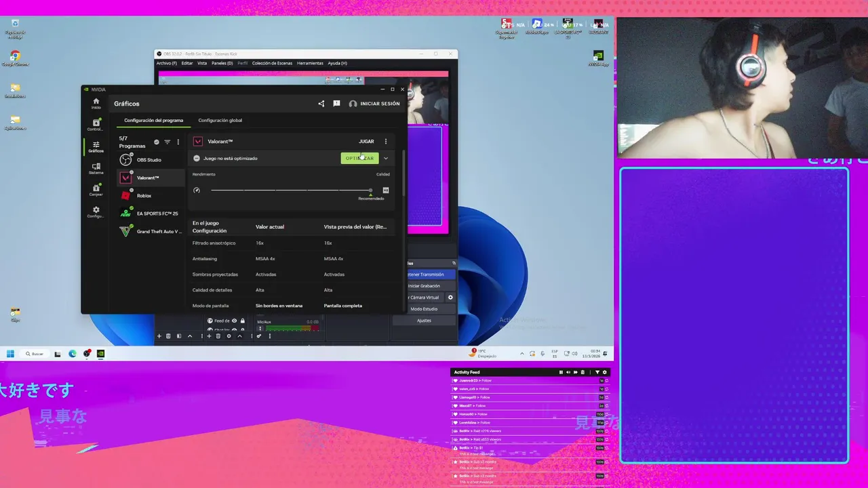Click the Windows Start button
868x488 pixels.
click(x=11, y=353)
